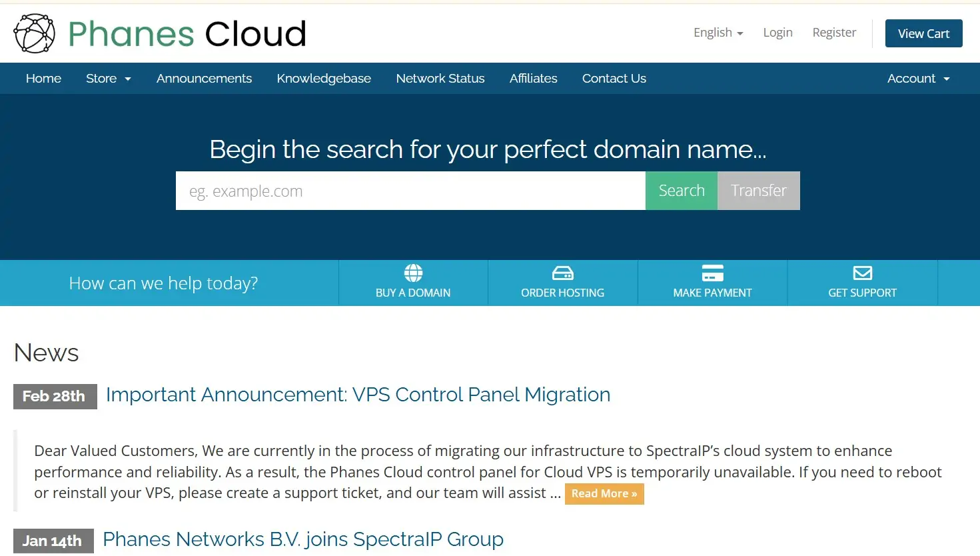Open the VPS Control Panel Migration announcement
Screen dimensions: 980x556
click(x=358, y=395)
